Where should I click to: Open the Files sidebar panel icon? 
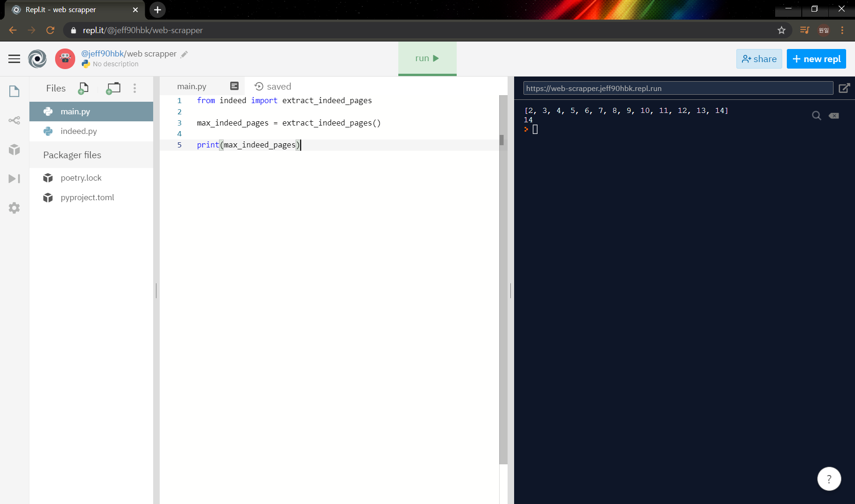tap(14, 91)
